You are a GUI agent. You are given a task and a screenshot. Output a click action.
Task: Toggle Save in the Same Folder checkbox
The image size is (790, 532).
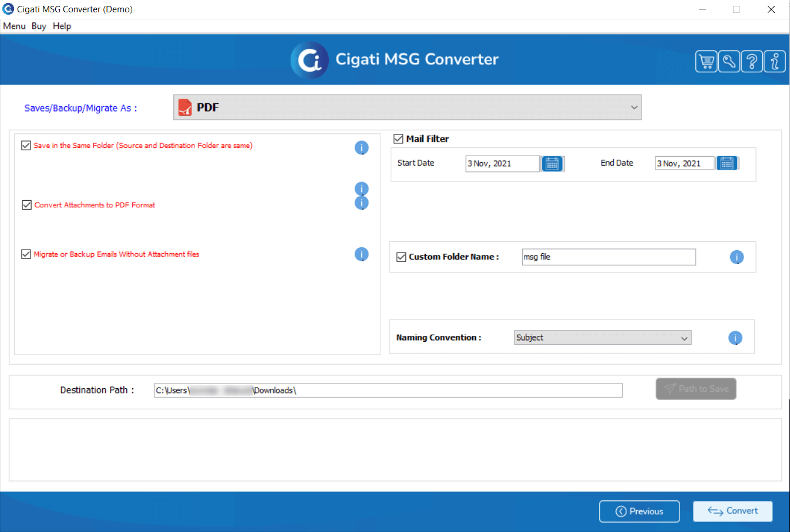26,146
